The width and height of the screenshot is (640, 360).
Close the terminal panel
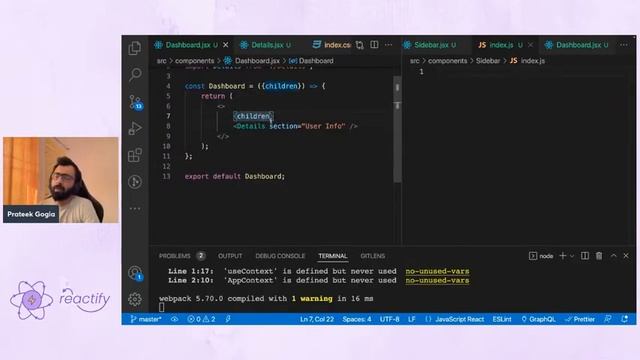point(626,256)
